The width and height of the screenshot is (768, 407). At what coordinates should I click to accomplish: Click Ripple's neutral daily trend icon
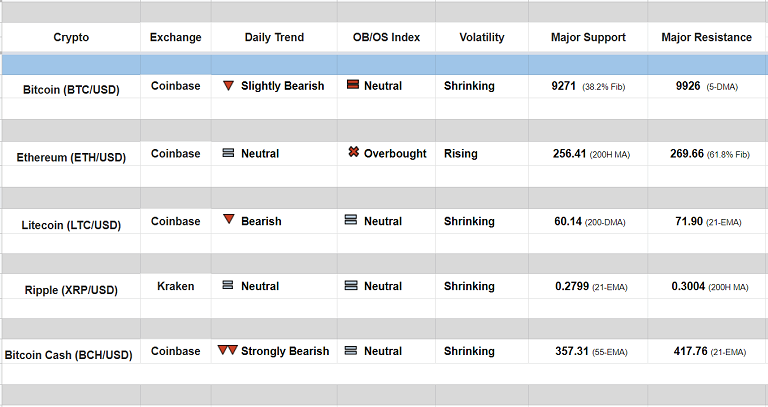(228, 286)
